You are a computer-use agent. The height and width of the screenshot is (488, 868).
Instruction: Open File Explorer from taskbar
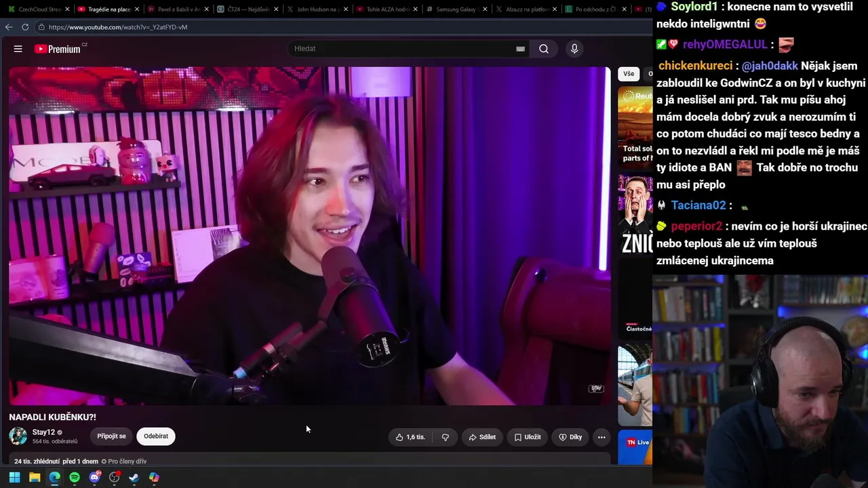pyautogui.click(x=35, y=477)
